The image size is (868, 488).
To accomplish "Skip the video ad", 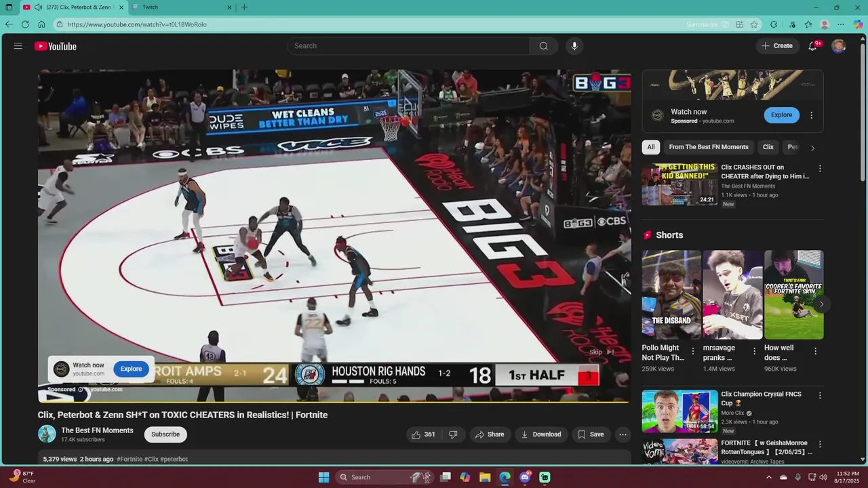I will click(x=601, y=352).
